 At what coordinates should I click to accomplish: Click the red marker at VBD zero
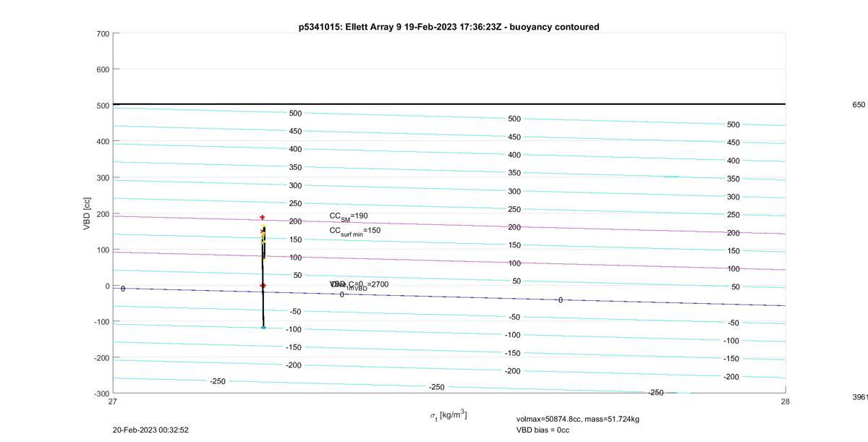(x=263, y=285)
